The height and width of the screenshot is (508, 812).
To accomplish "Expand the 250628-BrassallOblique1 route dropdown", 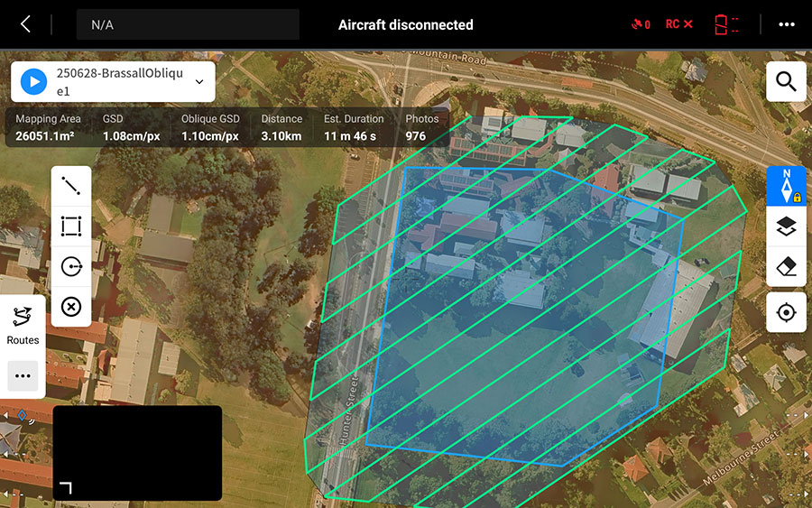I will click(199, 82).
